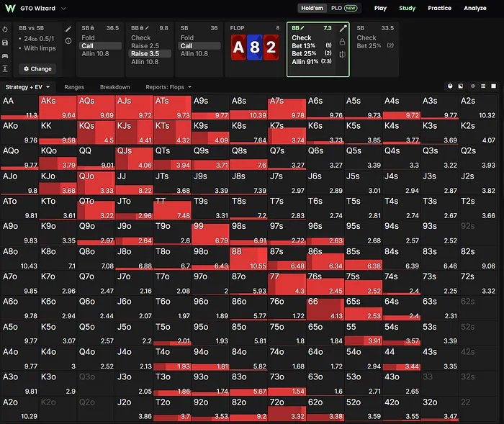Image resolution: width=504 pixels, height=424 pixels.
Task: Click the 32o hand cell
Action: 439,409
